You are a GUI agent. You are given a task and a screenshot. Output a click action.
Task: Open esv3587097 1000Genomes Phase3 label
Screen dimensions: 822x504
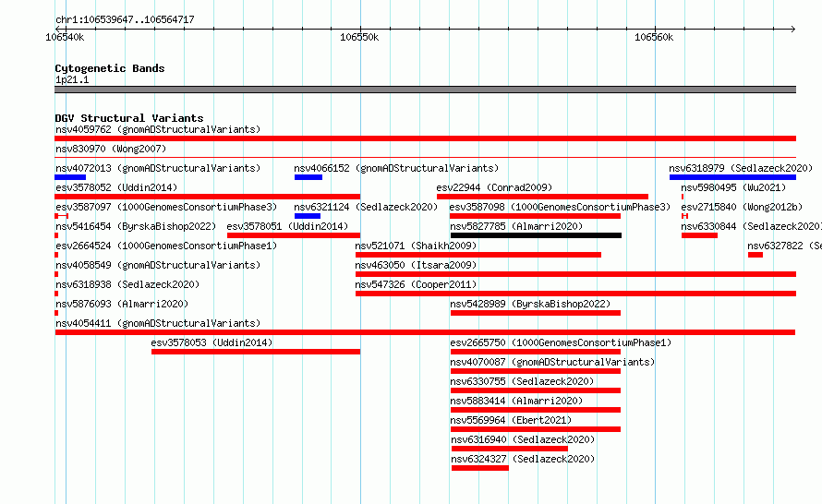(x=166, y=207)
